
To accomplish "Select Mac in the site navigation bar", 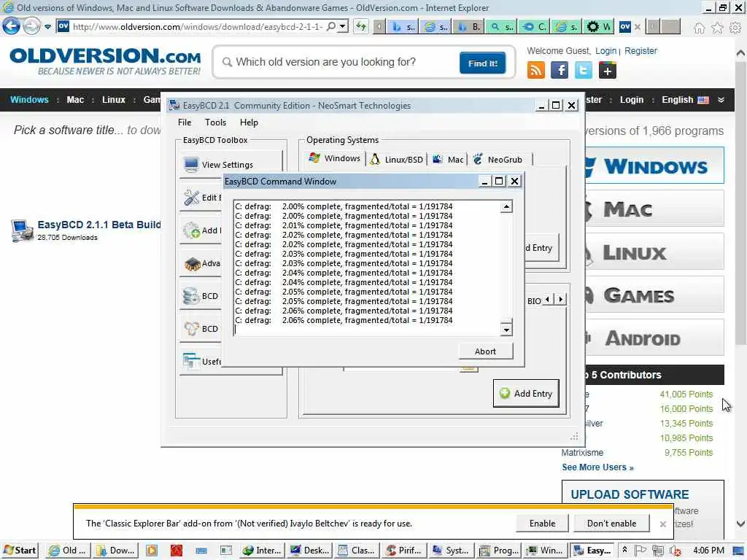I will pos(75,99).
